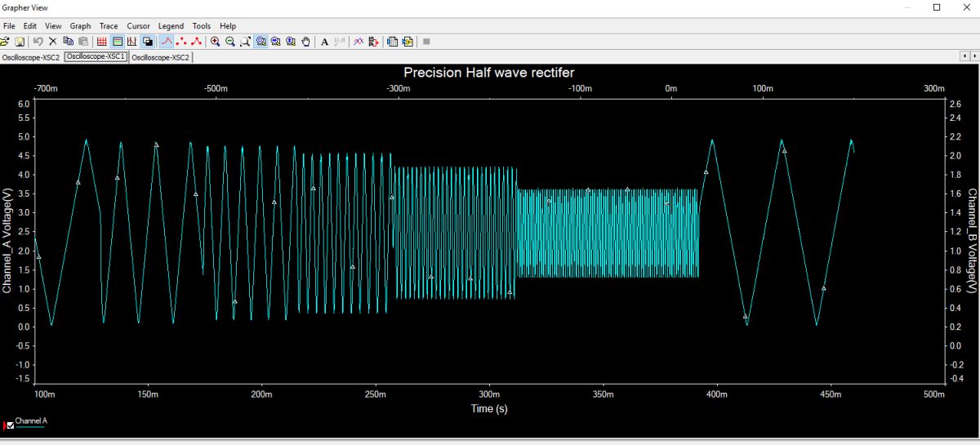This screenshot has height=445, width=980.
Task: Open the Cursor menu
Action: 138,26
